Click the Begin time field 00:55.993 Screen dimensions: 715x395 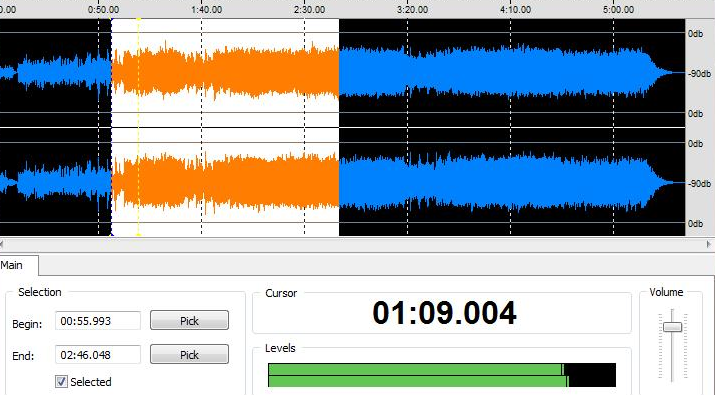click(98, 321)
